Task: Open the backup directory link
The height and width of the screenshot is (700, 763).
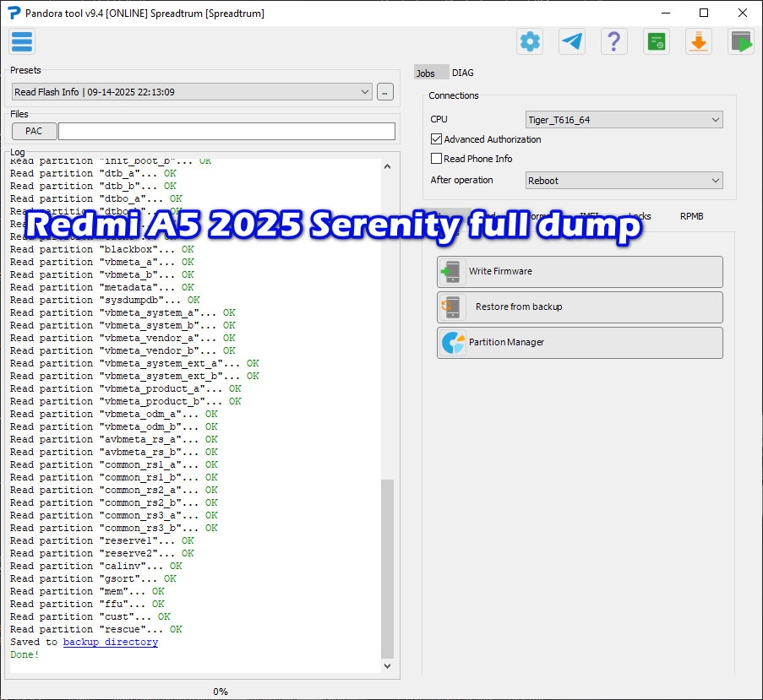Action: tap(110, 642)
